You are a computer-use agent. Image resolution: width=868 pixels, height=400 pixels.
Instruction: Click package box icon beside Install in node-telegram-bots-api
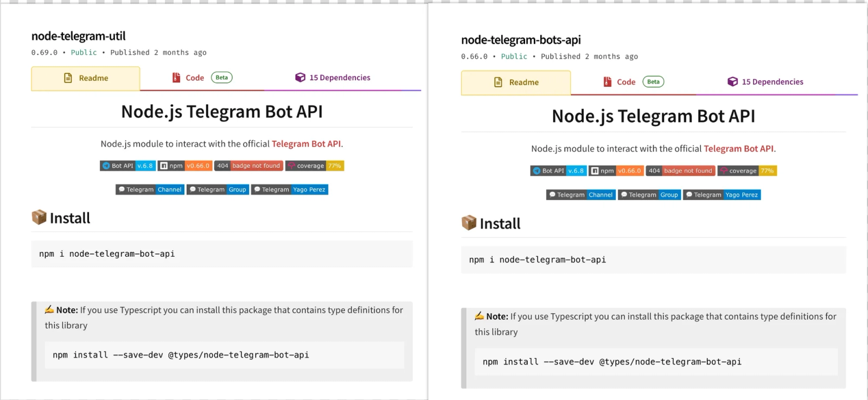pos(469,223)
